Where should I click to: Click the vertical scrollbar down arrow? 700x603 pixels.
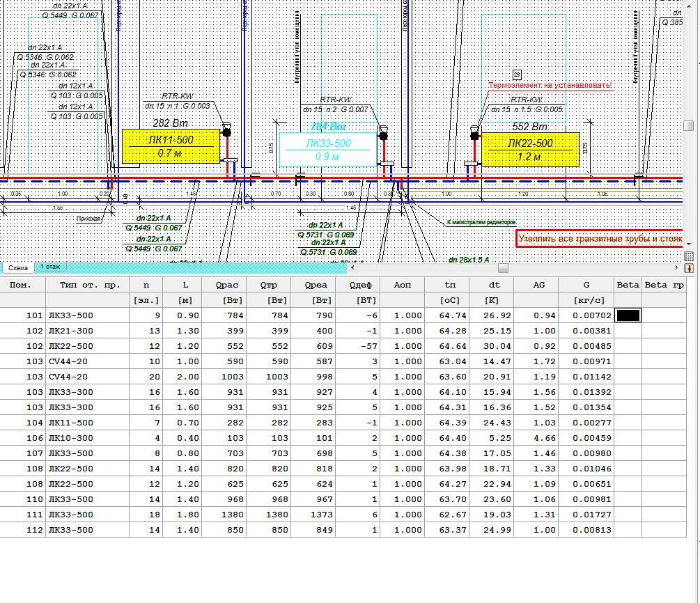689,244
